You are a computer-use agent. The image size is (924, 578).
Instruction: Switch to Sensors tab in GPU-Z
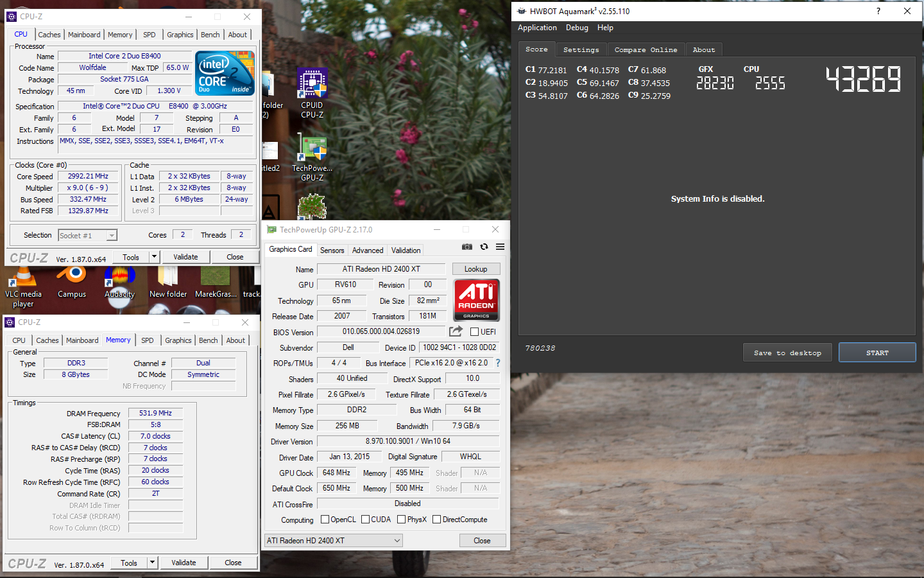(x=332, y=250)
